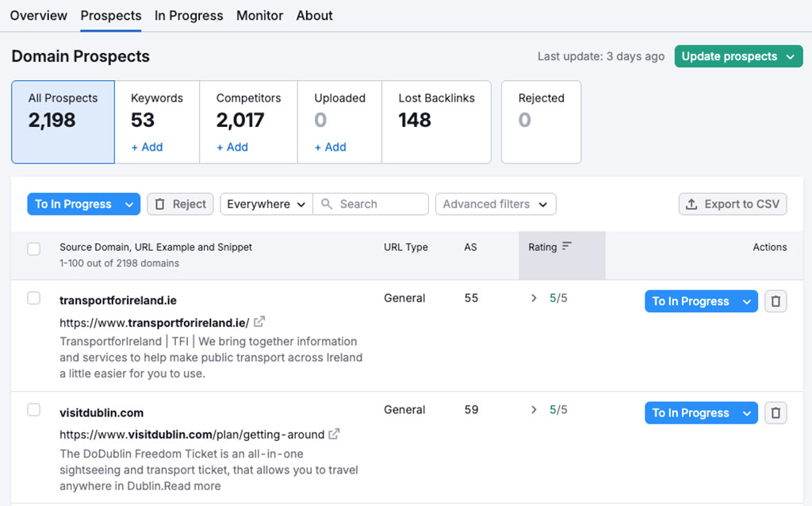Select the Keywords 53 card

coord(157,121)
